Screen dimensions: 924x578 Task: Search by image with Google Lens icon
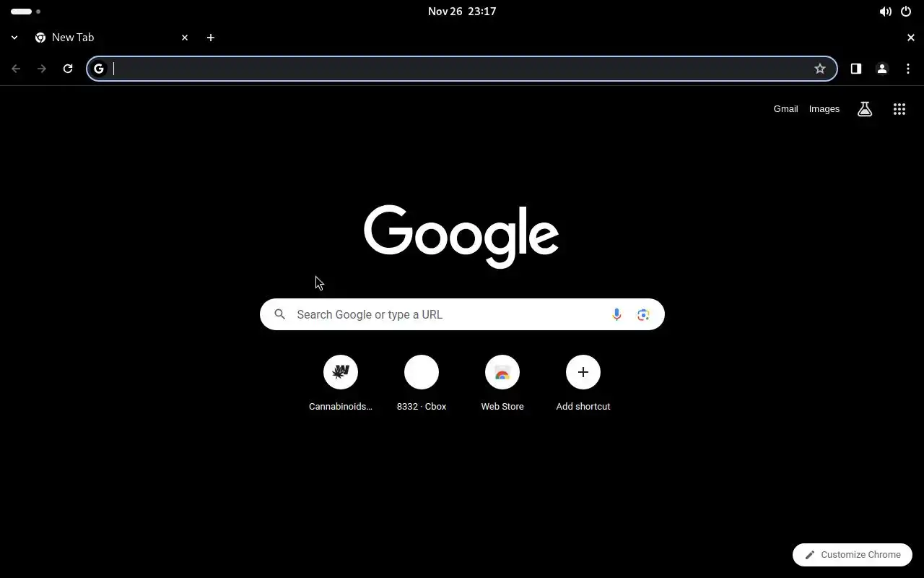click(x=643, y=314)
